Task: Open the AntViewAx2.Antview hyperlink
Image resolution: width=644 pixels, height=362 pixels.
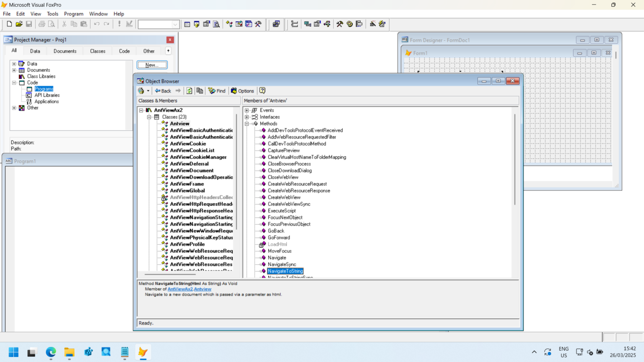Action: coord(190,289)
